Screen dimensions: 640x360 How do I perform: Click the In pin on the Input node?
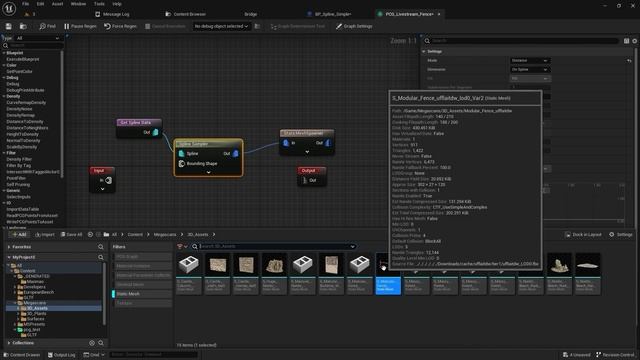(108, 180)
